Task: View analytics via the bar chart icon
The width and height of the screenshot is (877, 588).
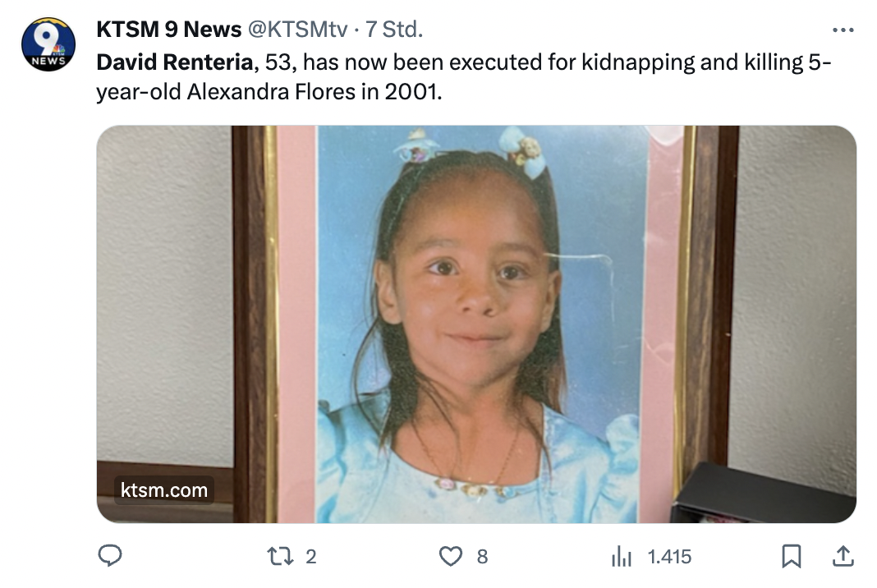Action: click(x=622, y=556)
